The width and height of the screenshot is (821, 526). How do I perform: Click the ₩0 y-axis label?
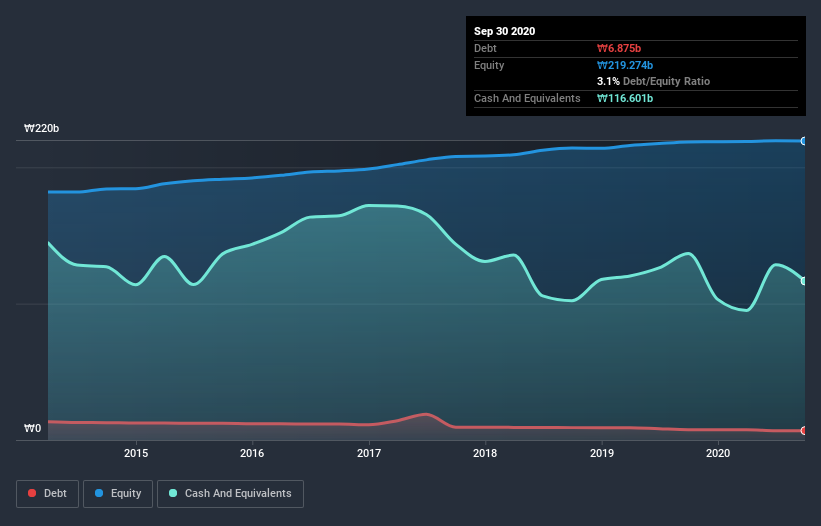click(x=32, y=428)
